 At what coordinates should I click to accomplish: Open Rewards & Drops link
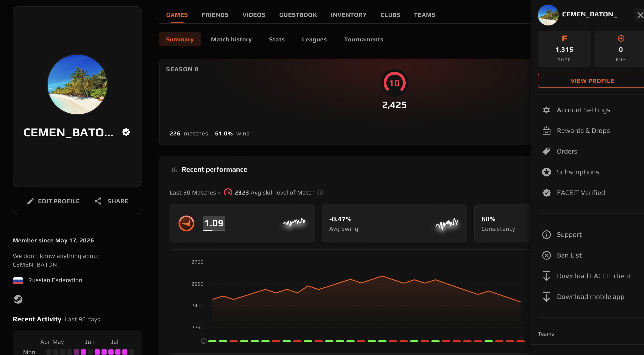click(x=583, y=131)
